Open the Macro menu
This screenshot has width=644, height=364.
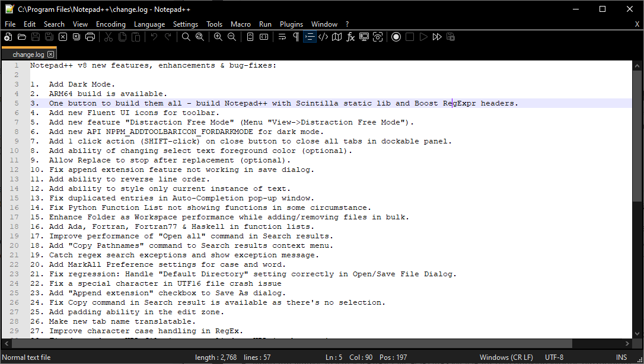[241, 24]
